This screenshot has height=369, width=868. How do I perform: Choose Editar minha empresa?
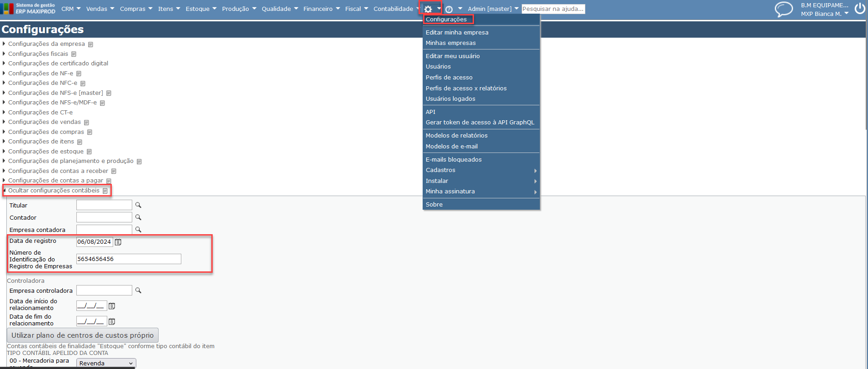coord(457,33)
